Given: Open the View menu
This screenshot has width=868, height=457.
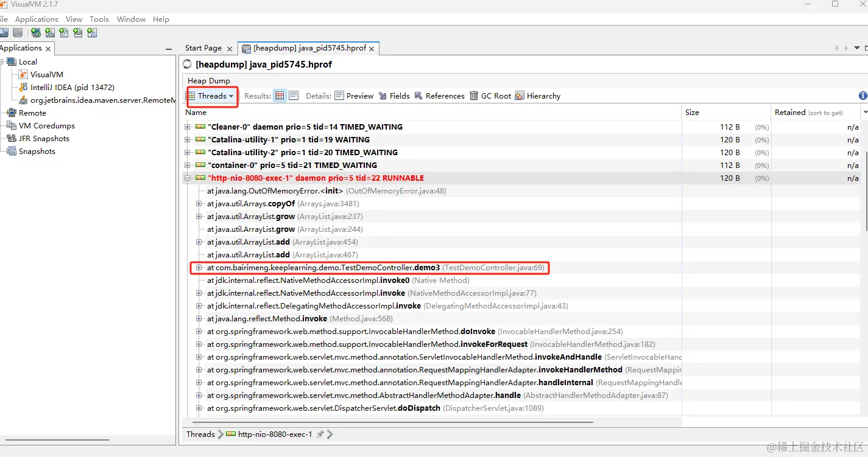Looking at the screenshot, I should click(x=74, y=19).
